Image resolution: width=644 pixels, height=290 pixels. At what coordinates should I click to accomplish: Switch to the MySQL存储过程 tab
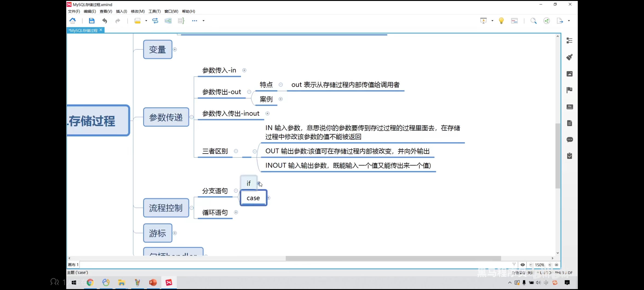[83, 31]
